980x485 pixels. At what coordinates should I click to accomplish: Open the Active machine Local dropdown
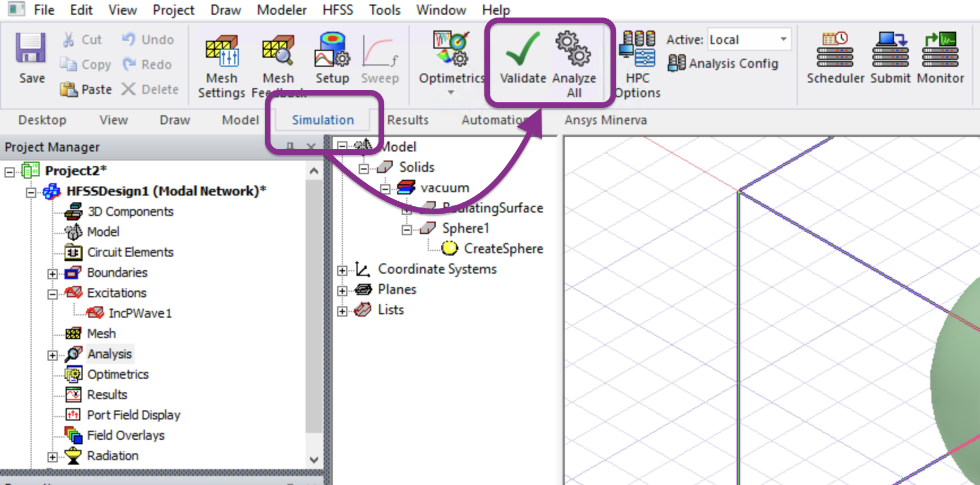pyautogui.click(x=749, y=40)
